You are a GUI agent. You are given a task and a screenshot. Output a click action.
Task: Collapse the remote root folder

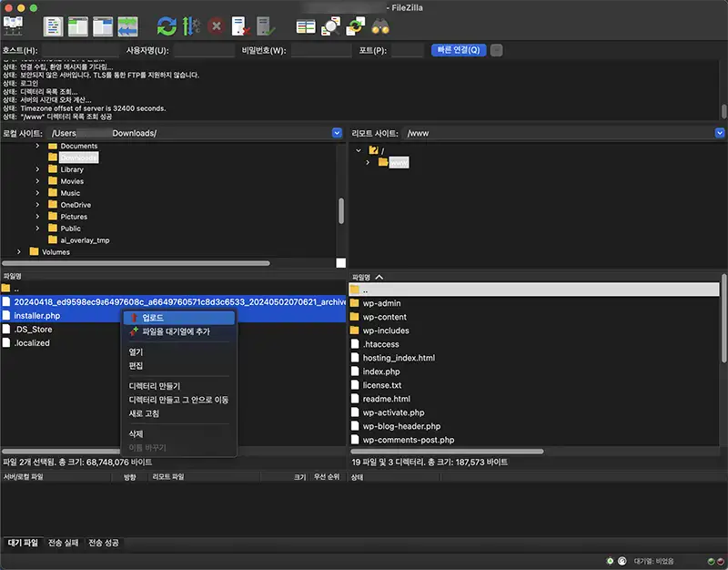tap(359, 150)
